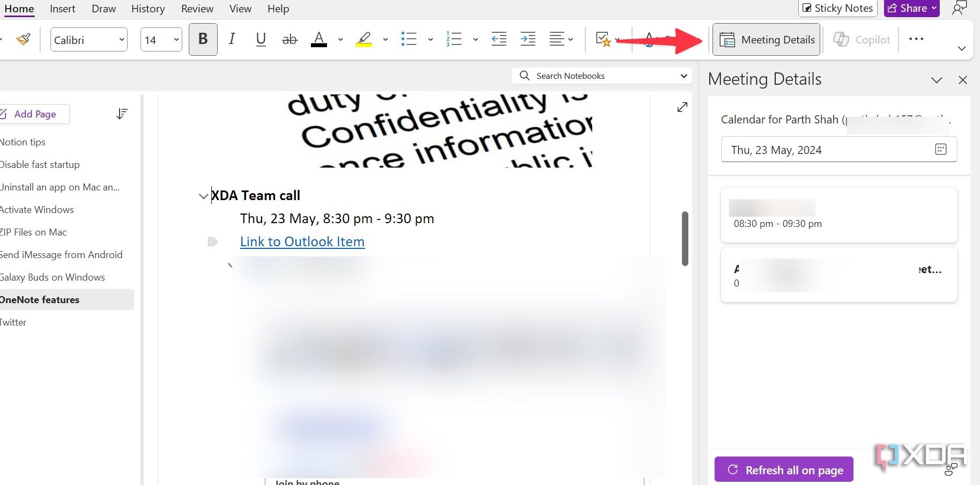Open the Meeting Details button
The width and height of the screenshot is (980, 485).
[x=766, y=40]
